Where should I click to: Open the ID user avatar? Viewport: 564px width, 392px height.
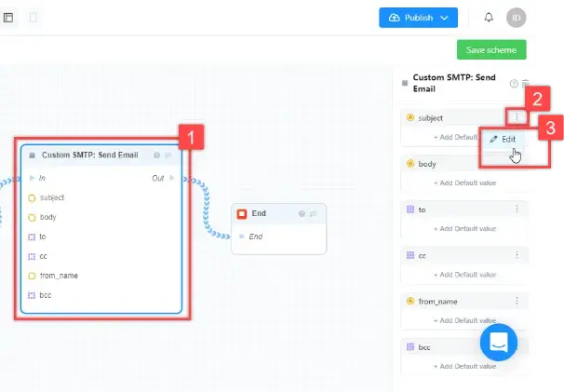point(517,18)
